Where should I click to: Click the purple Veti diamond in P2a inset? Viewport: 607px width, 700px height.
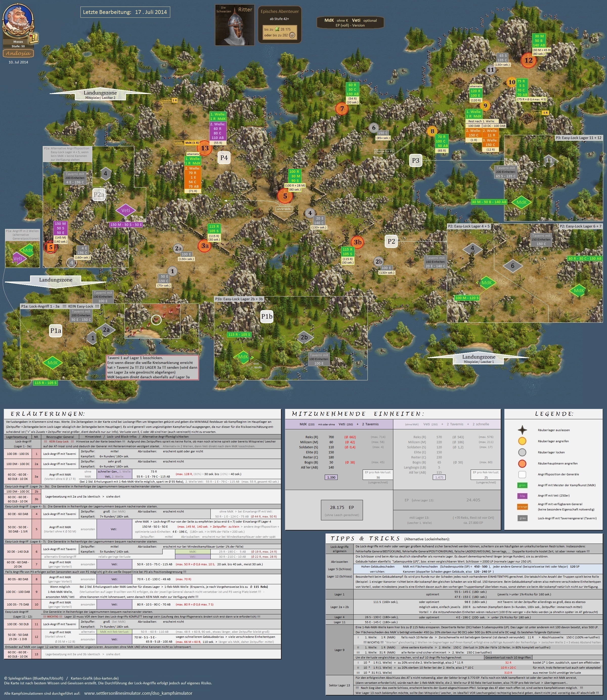pyautogui.click(x=125, y=210)
